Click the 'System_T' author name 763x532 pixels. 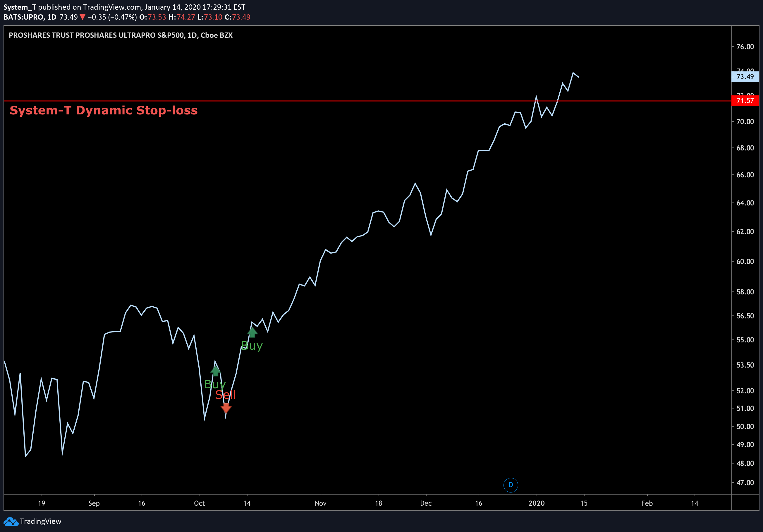coord(20,7)
